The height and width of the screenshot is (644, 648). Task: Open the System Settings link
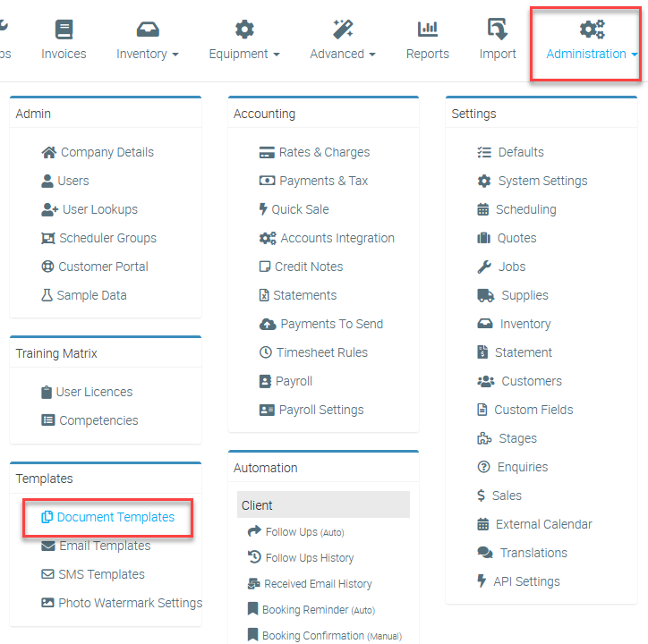542,181
